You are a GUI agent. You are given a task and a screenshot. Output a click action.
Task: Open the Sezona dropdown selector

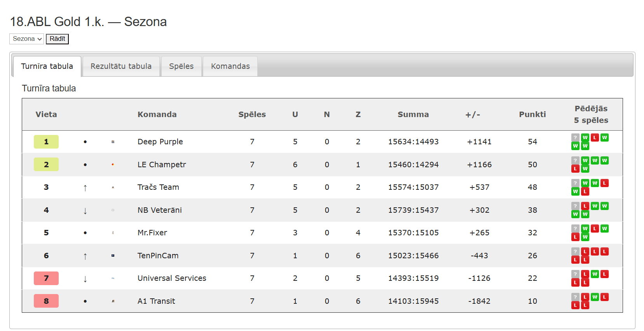pos(26,39)
